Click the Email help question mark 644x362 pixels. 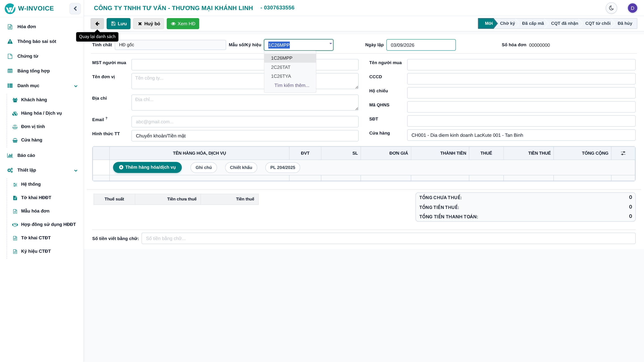pyautogui.click(x=106, y=118)
